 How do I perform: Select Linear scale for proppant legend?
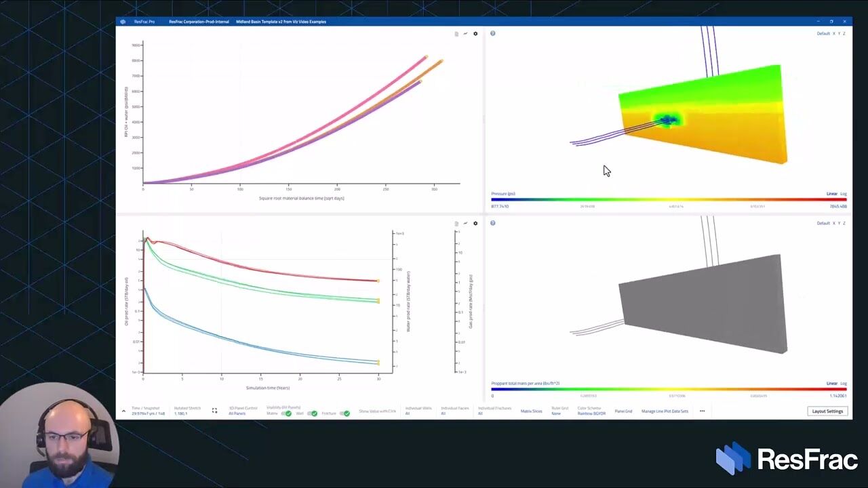[831, 384]
